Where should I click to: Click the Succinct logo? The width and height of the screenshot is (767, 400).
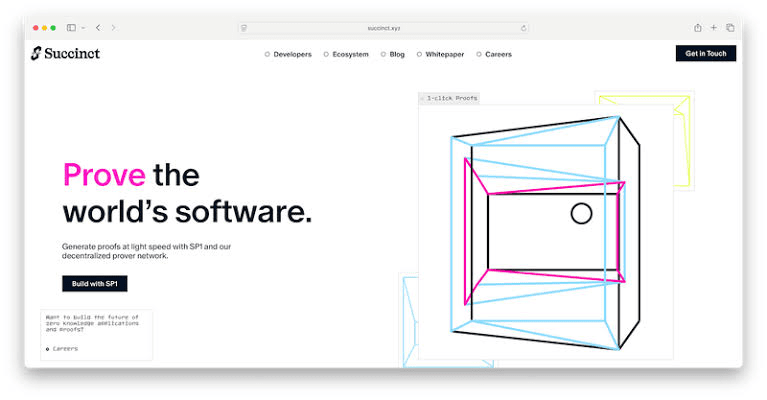pos(66,53)
